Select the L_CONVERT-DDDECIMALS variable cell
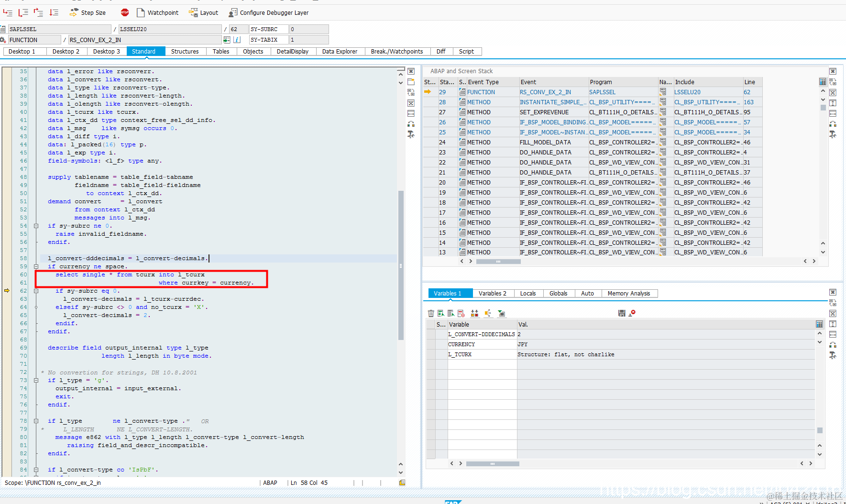The width and height of the screenshot is (846, 504). pyautogui.click(x=482, y=334)
